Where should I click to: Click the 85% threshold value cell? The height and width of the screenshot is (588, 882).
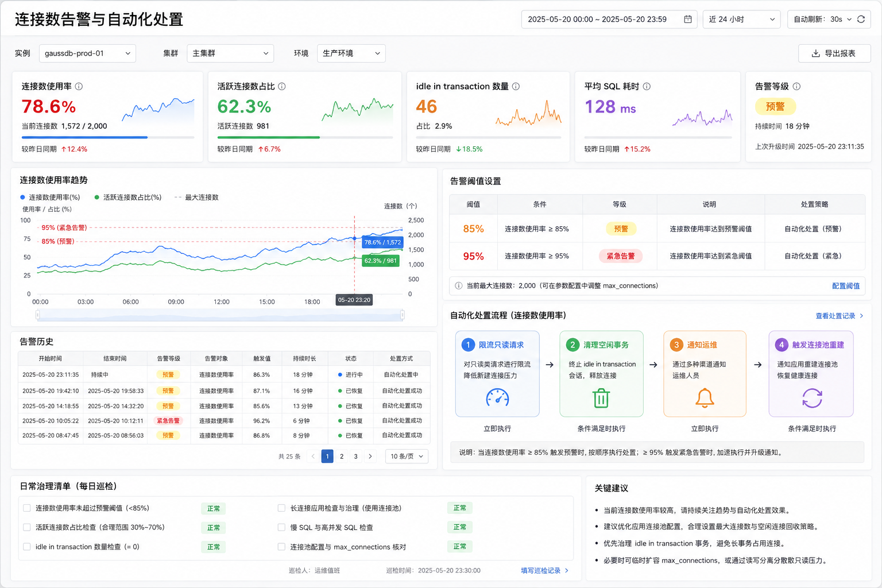click(474, 229)
